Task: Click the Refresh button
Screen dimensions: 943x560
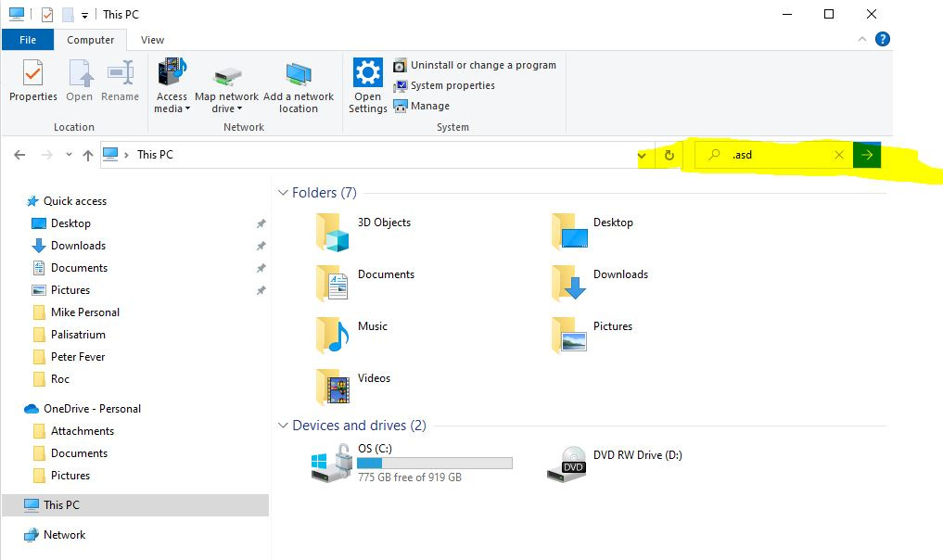Action: [669, 155]
